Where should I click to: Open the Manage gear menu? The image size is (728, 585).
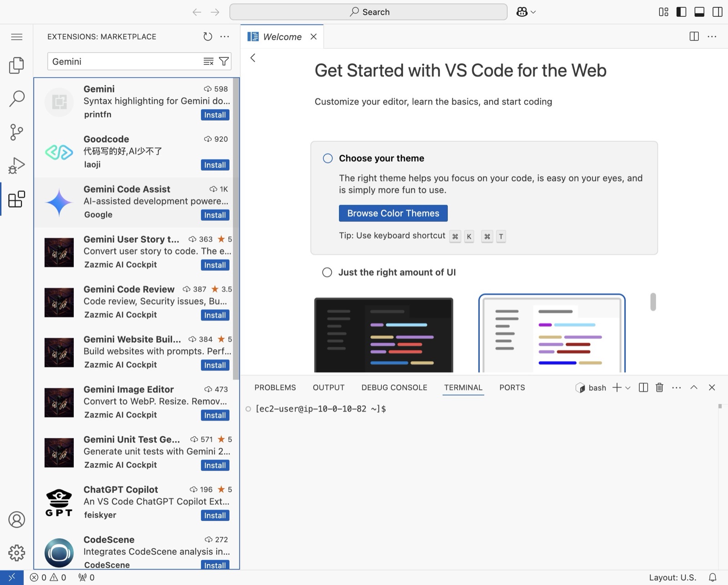17,553
